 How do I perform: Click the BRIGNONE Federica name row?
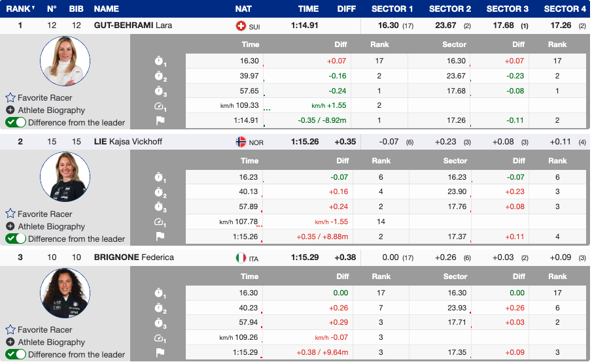coord(133,257)
